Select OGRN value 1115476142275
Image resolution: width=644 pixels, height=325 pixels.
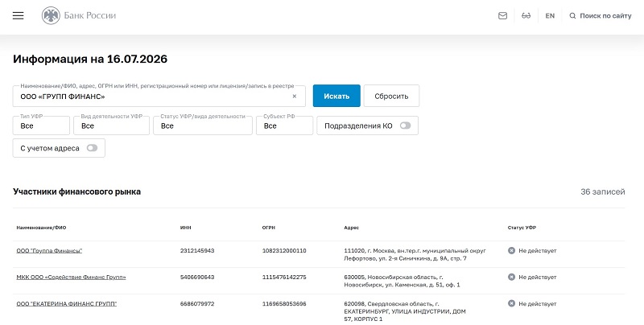[x=284, y=278]
